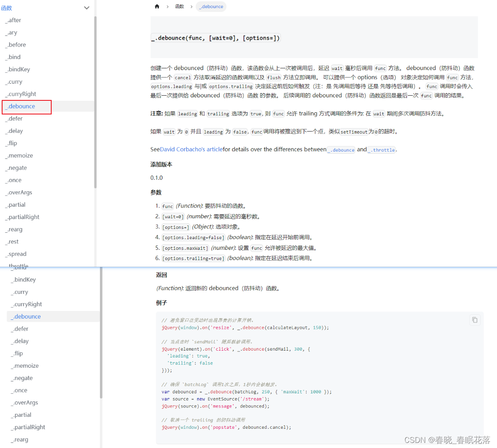Open _.once in the upper sidebar
The image size is (497, 448).
[14, 180]
